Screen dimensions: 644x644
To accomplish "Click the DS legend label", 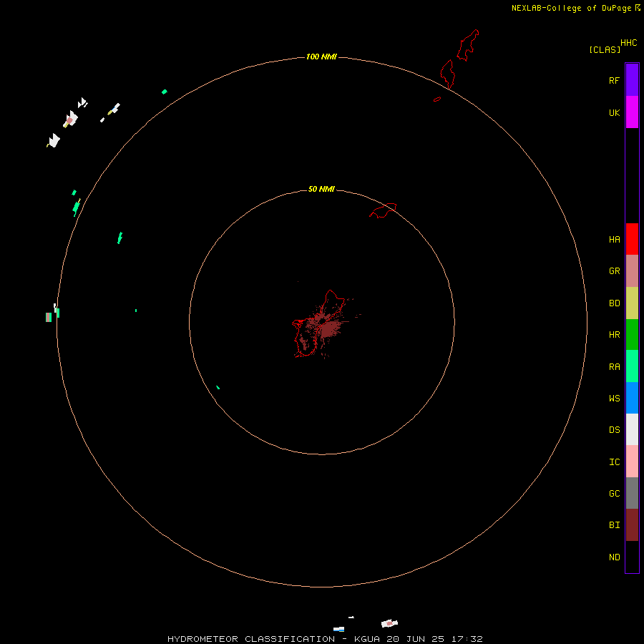I will pos(614,430).
